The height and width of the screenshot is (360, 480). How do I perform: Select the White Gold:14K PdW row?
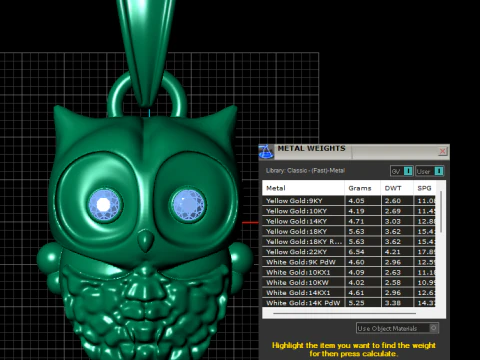(x=349, y=303)
